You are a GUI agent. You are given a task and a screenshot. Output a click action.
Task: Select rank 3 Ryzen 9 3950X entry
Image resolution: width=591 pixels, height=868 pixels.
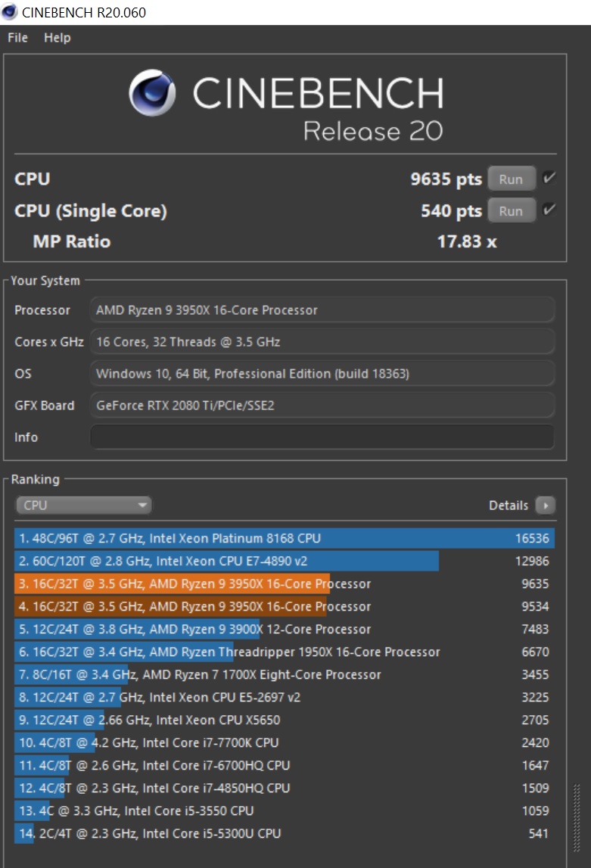pos(285,583)
